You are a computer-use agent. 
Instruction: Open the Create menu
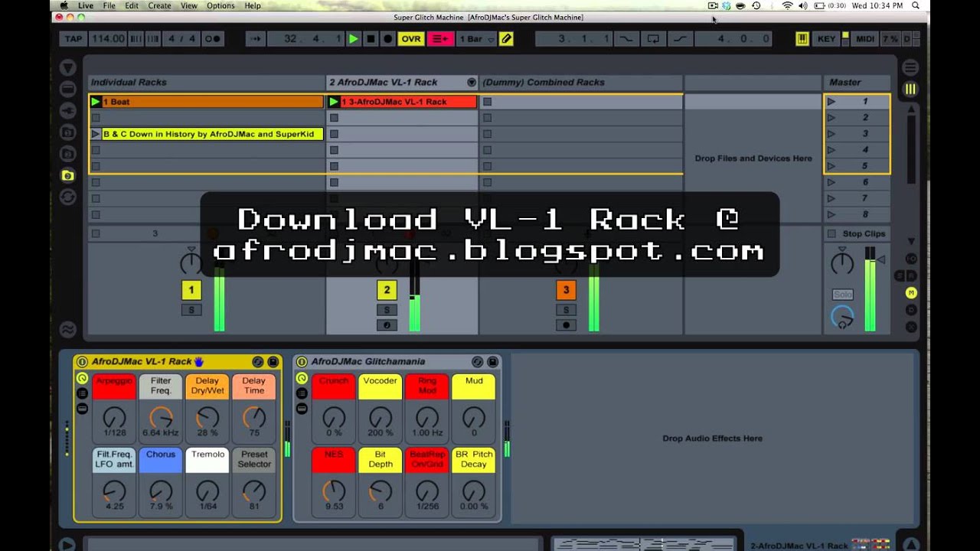coord(159,5)
